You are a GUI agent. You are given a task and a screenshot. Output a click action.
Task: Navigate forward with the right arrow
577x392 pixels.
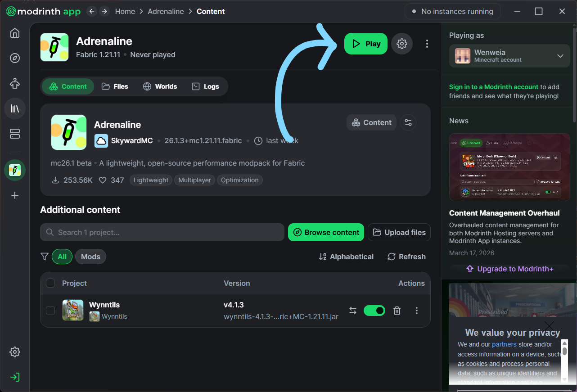tap(104, 11)
